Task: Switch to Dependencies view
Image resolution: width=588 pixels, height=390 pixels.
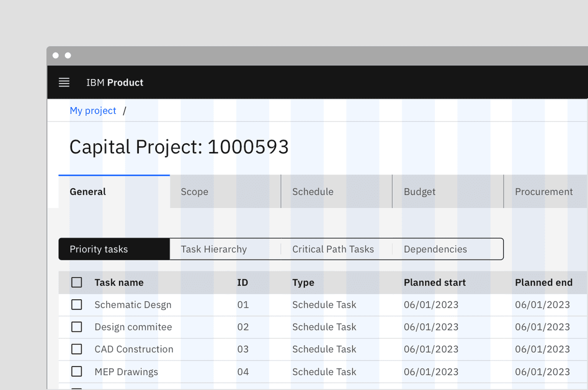Action: (435, 249)
